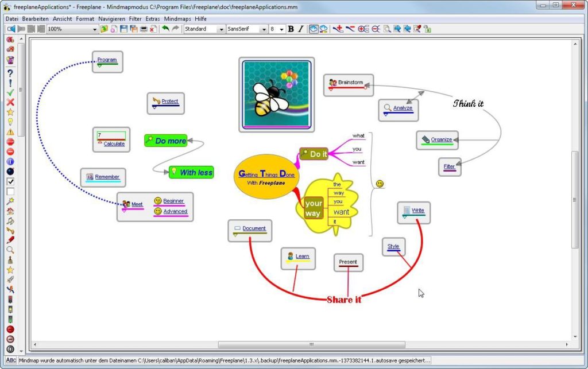Select the green checkmark icon in the icon sidebar

pyautogui.click(x=10, y=92)
